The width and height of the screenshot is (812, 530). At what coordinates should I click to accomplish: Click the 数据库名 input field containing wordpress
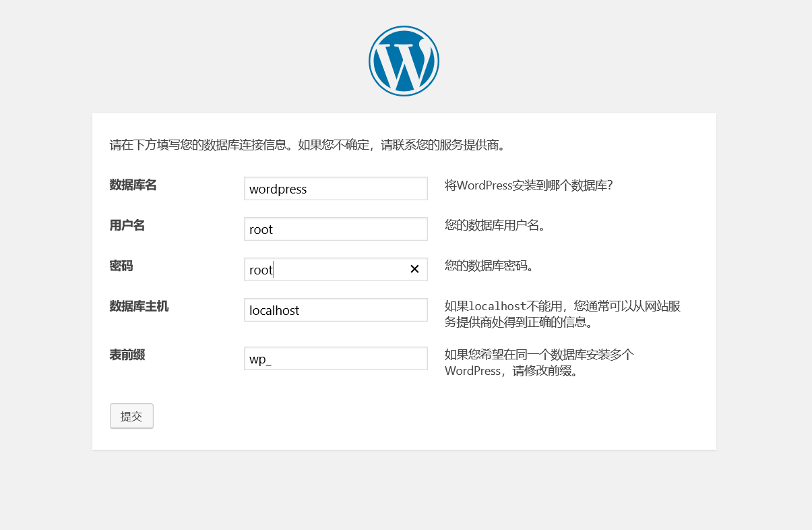tap(336, 189)
